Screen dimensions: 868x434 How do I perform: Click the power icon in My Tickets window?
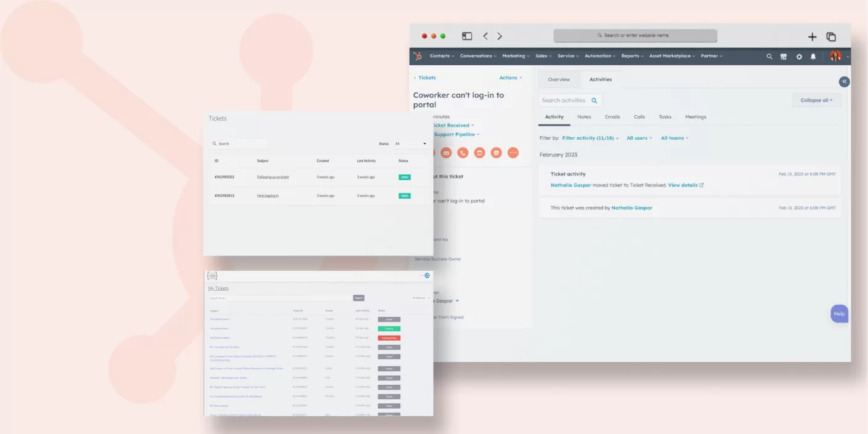tap(427, 275)
